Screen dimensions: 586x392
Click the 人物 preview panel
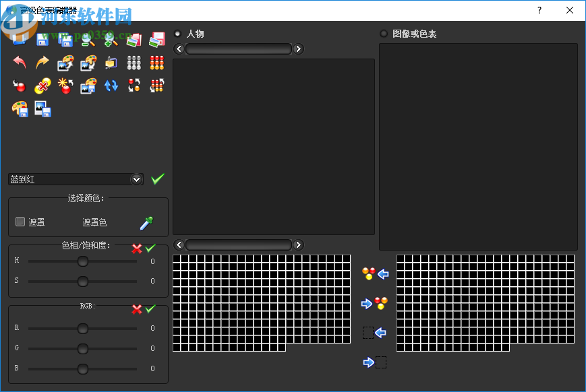point(274,147)
